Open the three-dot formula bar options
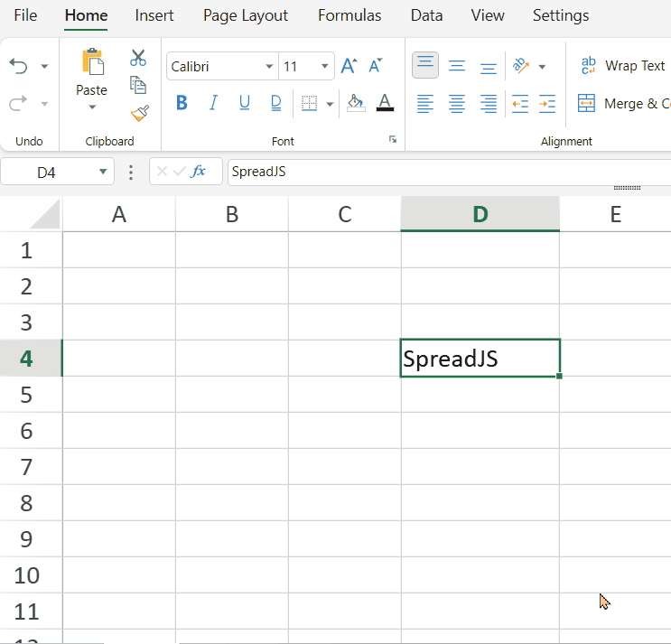Image resolution: width=671 pixels, height=644 pixels. [131, 172]
